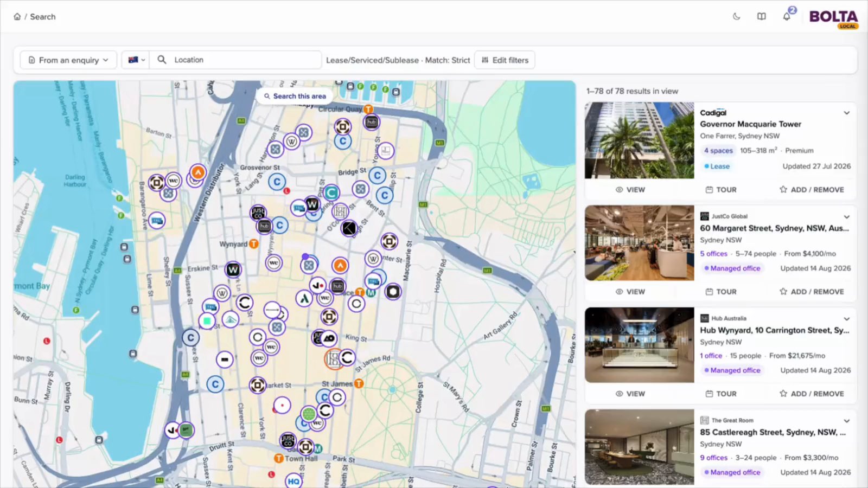
Task: Click the search magnifier icon
Action: click(162, 60)
